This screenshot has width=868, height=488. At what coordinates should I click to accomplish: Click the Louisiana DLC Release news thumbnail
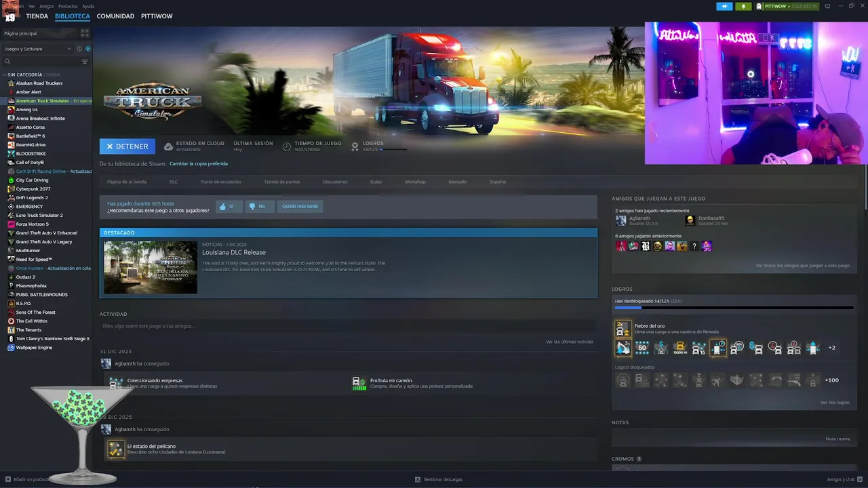(x=151, y=267)
